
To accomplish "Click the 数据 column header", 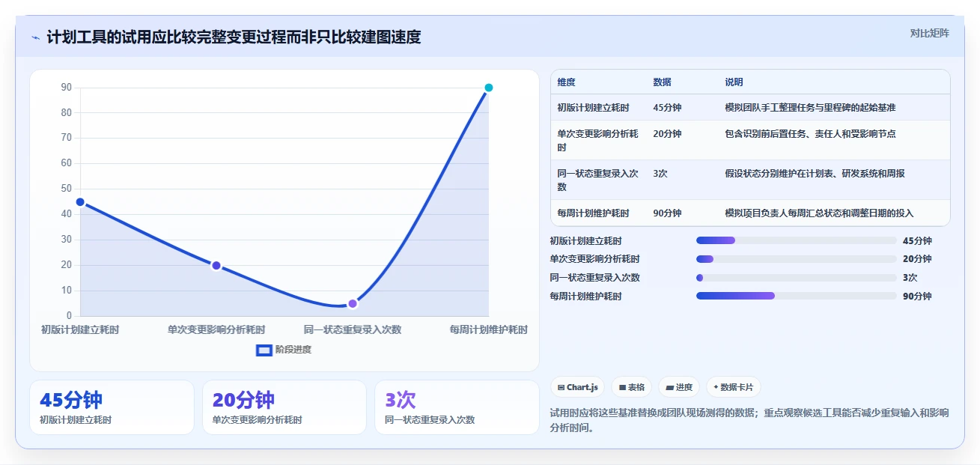I will [x=663, y=82].
